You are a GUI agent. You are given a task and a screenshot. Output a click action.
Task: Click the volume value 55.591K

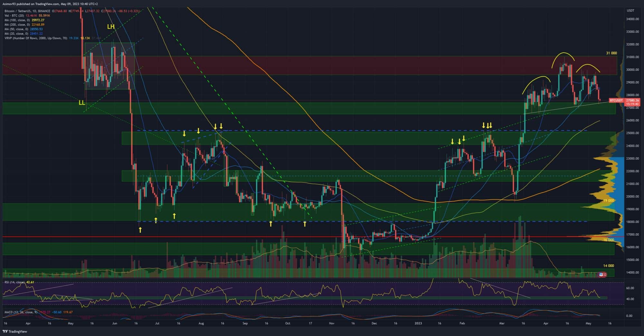click(44, 15)
